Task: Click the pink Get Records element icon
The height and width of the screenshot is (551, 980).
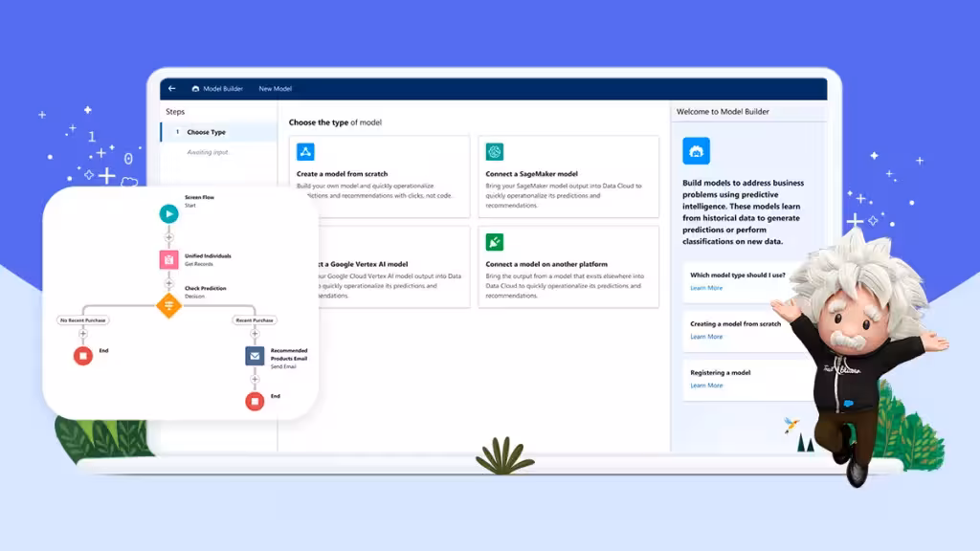Action: [x=168, y=259]
